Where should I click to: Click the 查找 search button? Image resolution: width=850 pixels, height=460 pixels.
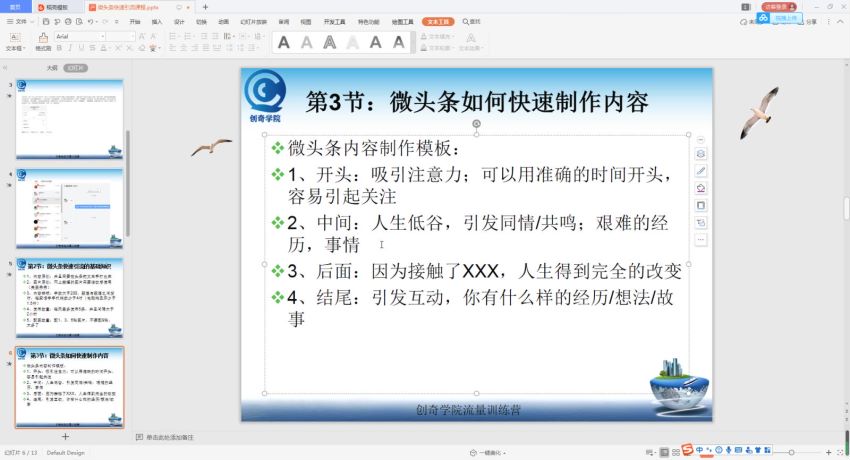click(x=472, y=22)
